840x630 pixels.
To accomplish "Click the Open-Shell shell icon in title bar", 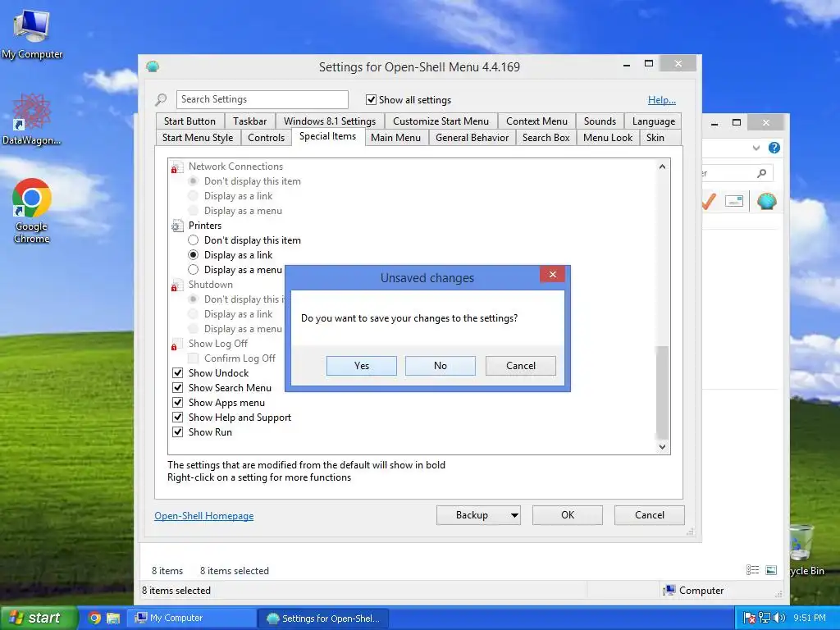I will [153, 67].
